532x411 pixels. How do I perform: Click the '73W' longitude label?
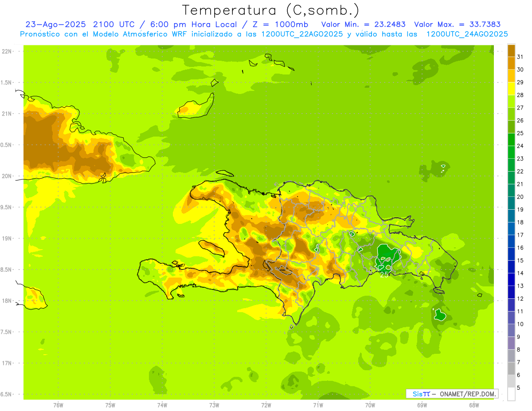[x=214, y=405]
